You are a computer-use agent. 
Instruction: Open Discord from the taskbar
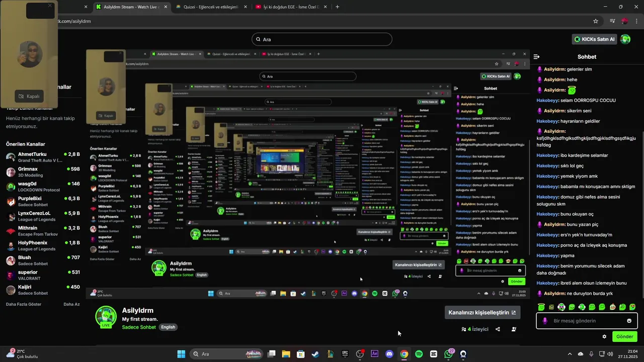[389, 354]
